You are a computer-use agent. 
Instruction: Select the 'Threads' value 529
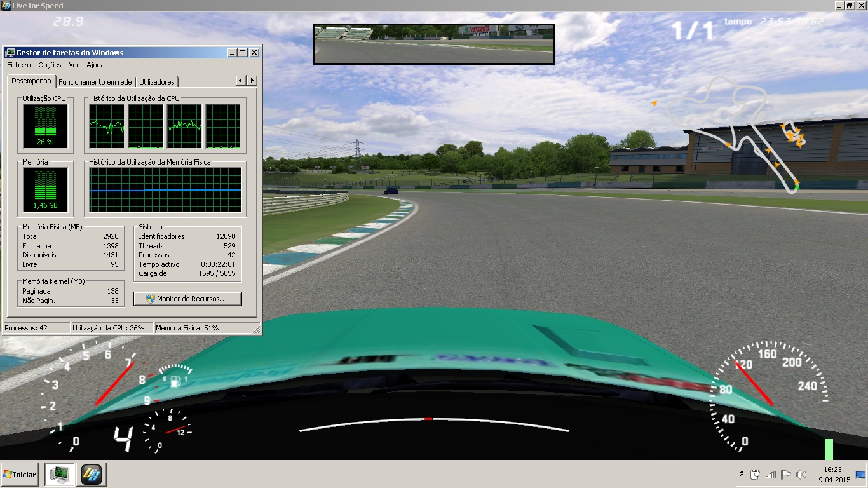(x=229, y=246)
